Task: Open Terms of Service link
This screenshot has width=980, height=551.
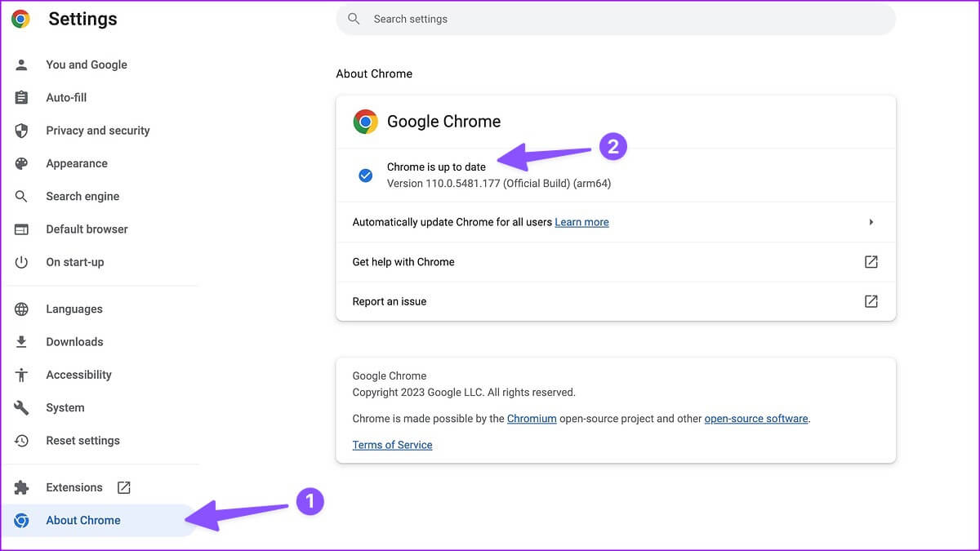Action: pos(392,445)
